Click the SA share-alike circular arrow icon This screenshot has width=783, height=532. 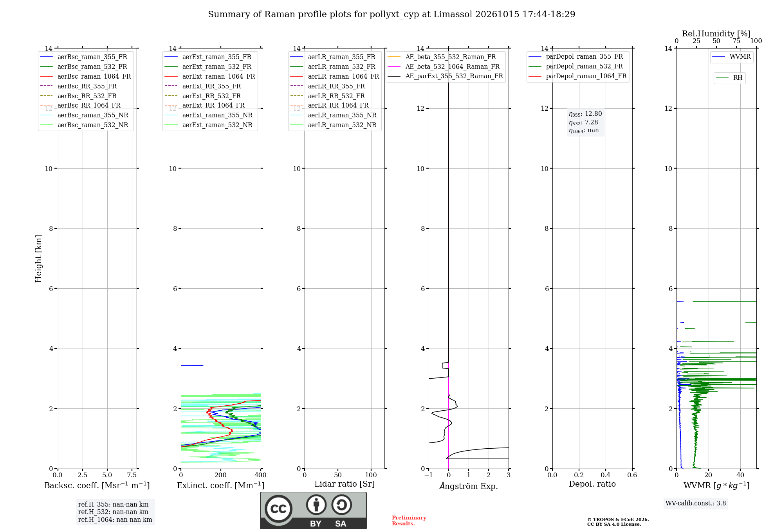(341, 505)
